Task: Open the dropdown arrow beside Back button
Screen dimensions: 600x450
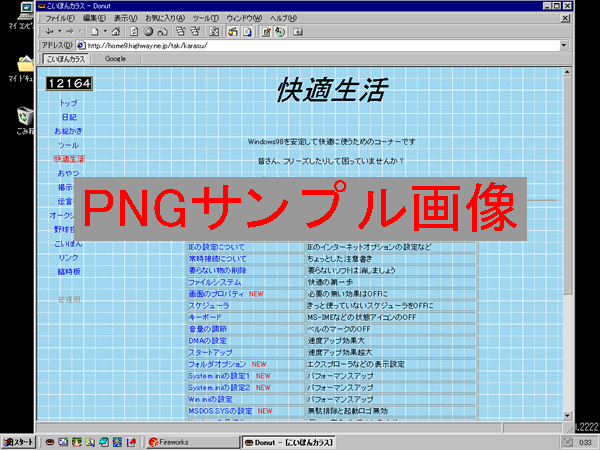Action: 58,32
